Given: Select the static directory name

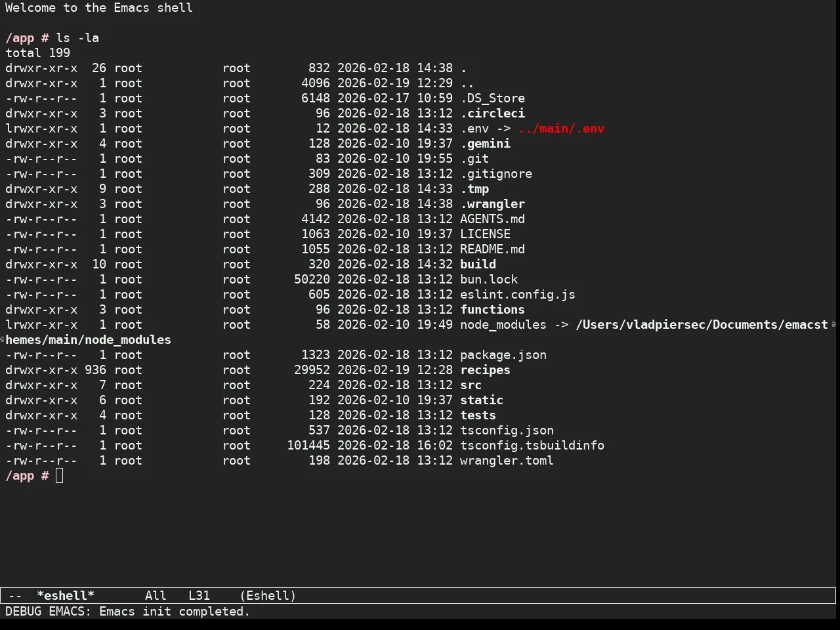Looking at the screenshot, I should (482, 400).
